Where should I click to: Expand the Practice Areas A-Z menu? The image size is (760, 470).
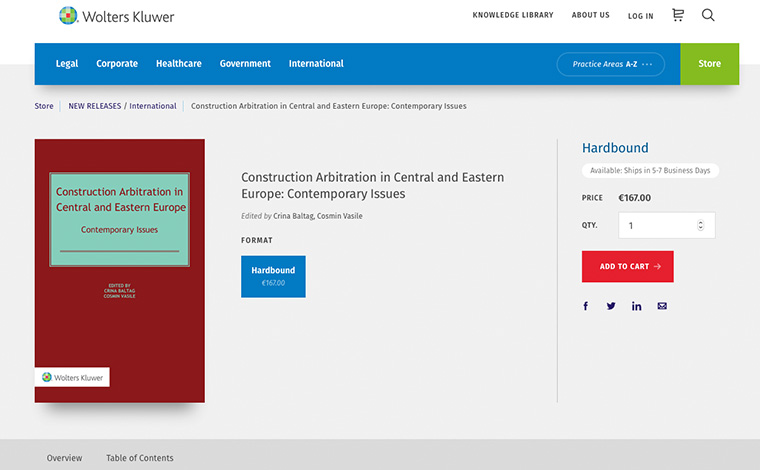pyautogui.click(x=611, y=64)
